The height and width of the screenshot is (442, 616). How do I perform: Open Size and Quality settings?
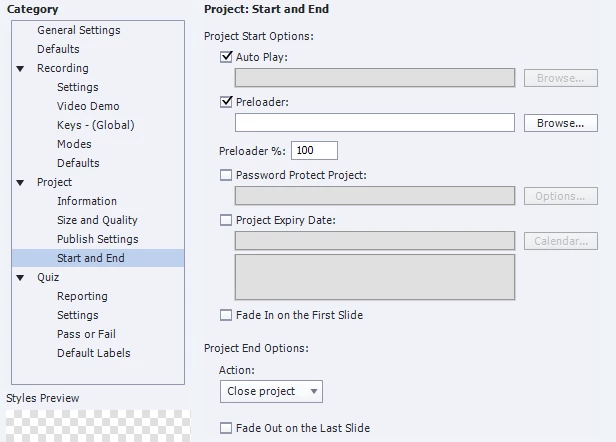[x=97, y=220]
